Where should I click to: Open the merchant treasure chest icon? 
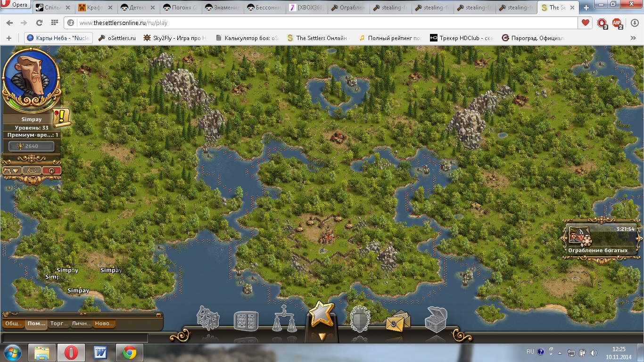436,320
